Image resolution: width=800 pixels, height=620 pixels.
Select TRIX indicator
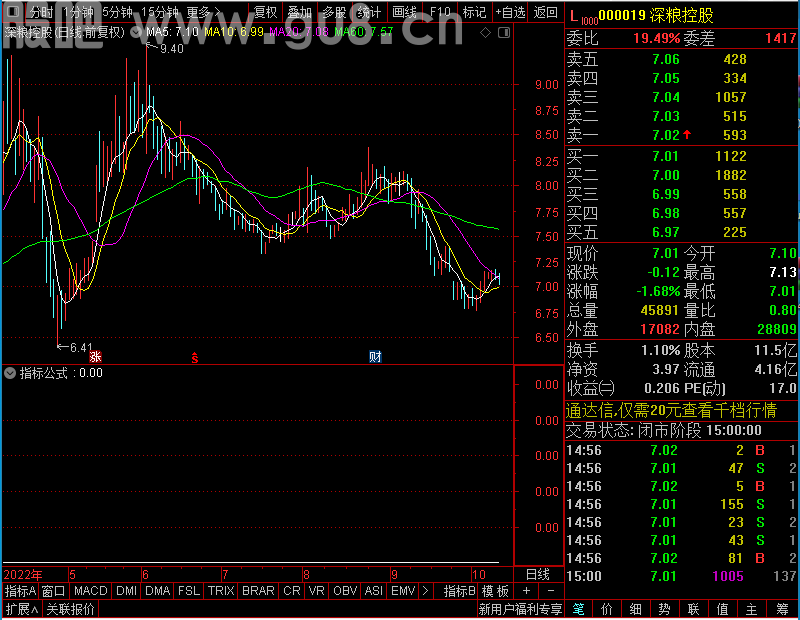[221, 591]
